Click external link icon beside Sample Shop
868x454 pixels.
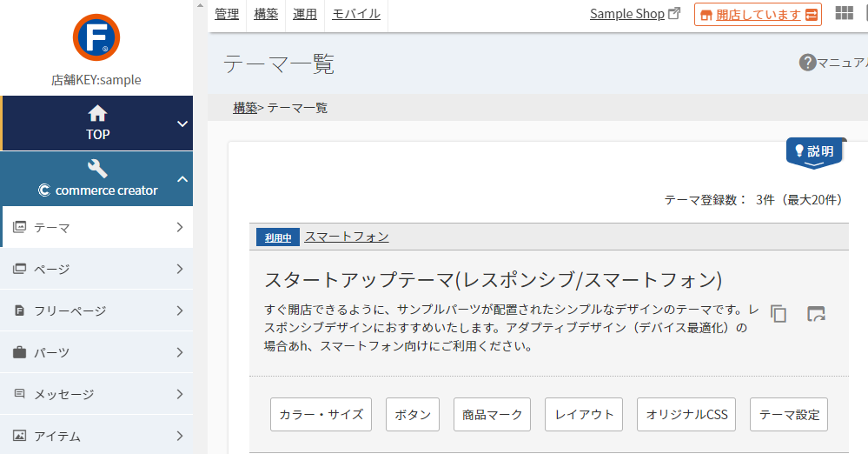[x=674, y=13]
